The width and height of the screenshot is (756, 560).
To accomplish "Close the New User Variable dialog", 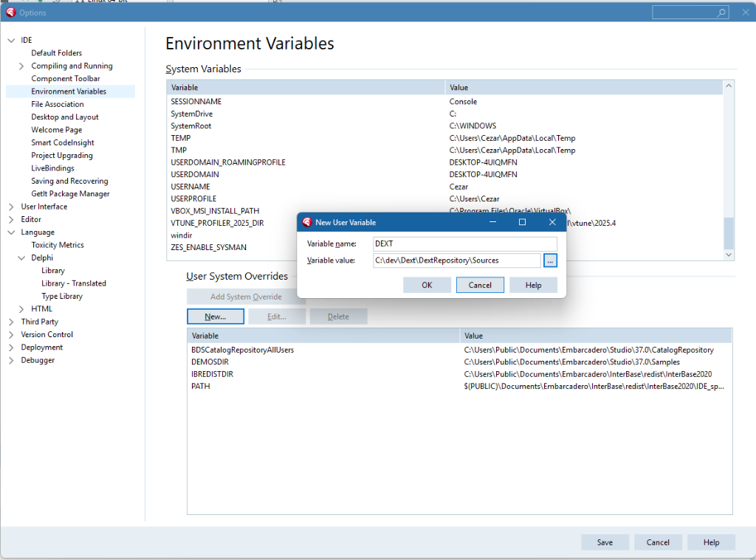I will [552, 222].
